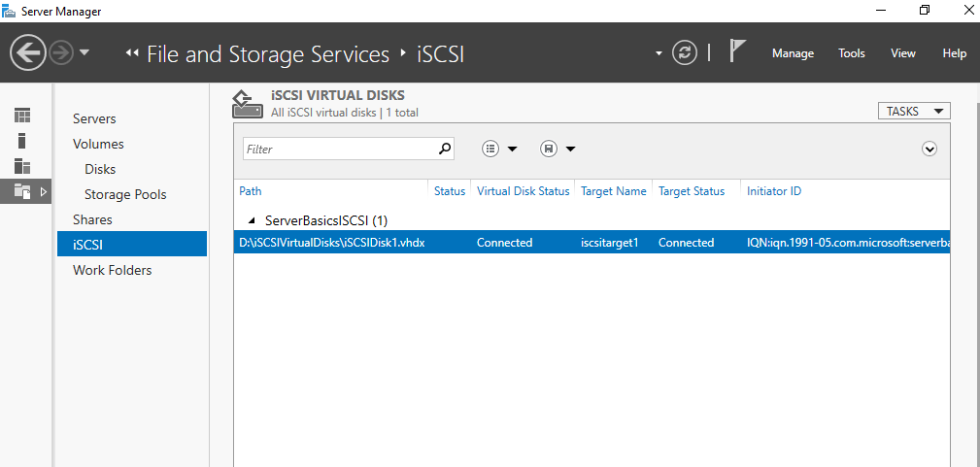The image size is (980, 467).
Task: Sort by Virtual Disk Status column
Action: point(524,191)
